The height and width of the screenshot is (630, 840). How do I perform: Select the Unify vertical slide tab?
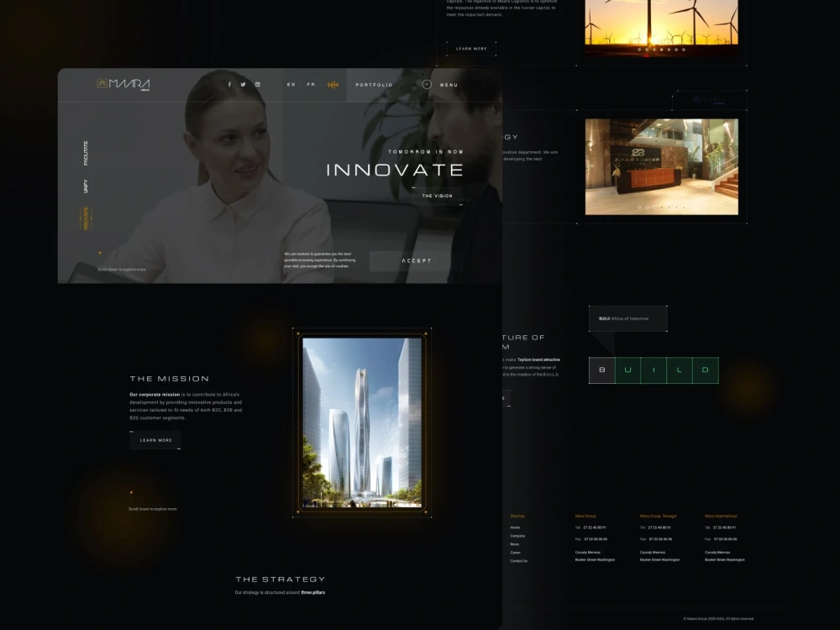(86, 186)
